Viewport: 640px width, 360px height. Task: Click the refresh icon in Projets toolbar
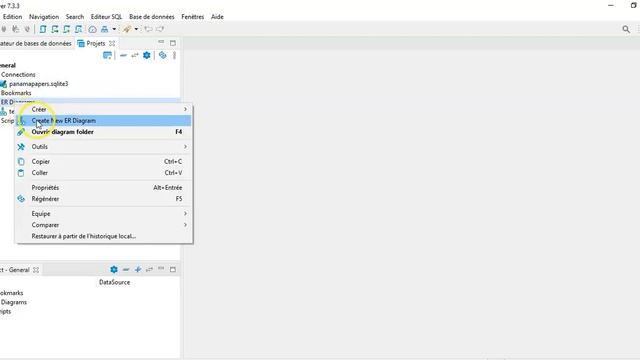(162, 55)
